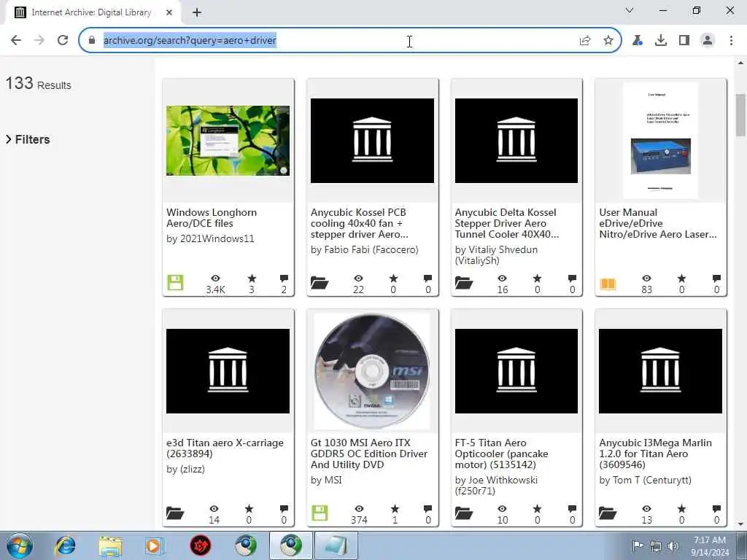Open the tab search chevron
This screenshot has width=747, height=560.
630,10
